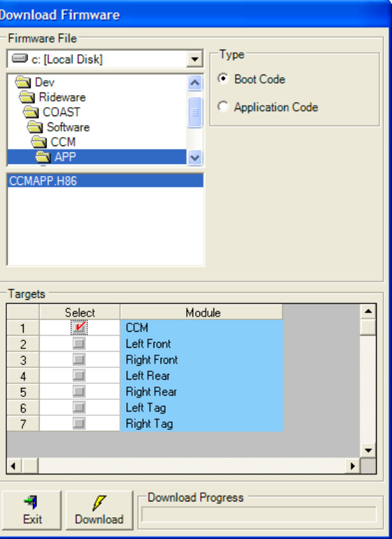Check the Left Tag module checkbox
Viewport: 392px width, 539px height.
pos(79,408)
